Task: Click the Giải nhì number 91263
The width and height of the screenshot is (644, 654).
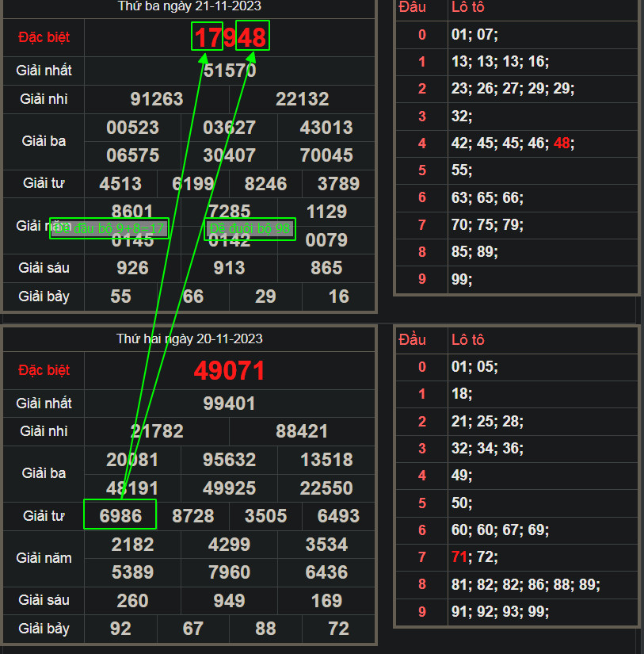Action: (156, 99)
